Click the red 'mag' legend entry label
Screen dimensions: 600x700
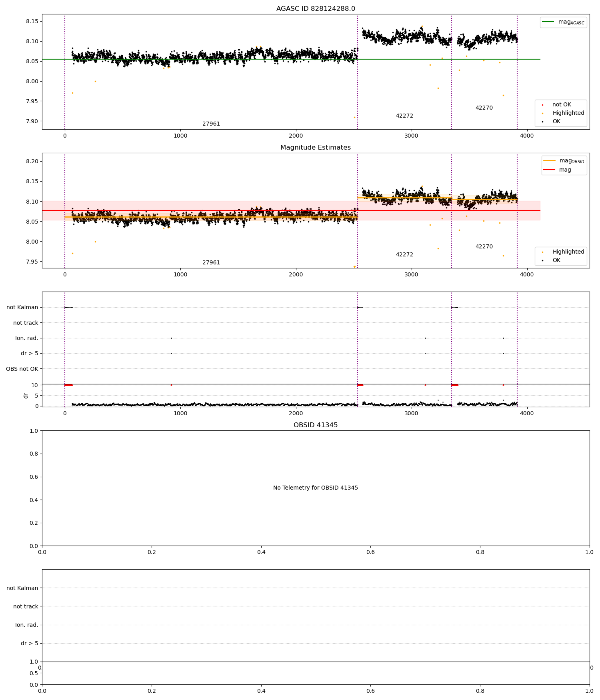[565, 170]
